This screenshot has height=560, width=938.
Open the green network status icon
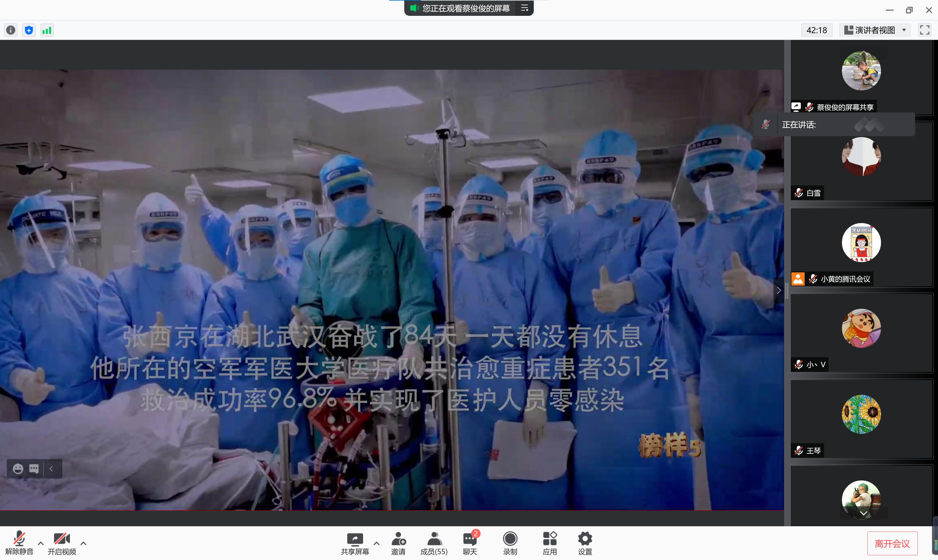tap(47, 30)
